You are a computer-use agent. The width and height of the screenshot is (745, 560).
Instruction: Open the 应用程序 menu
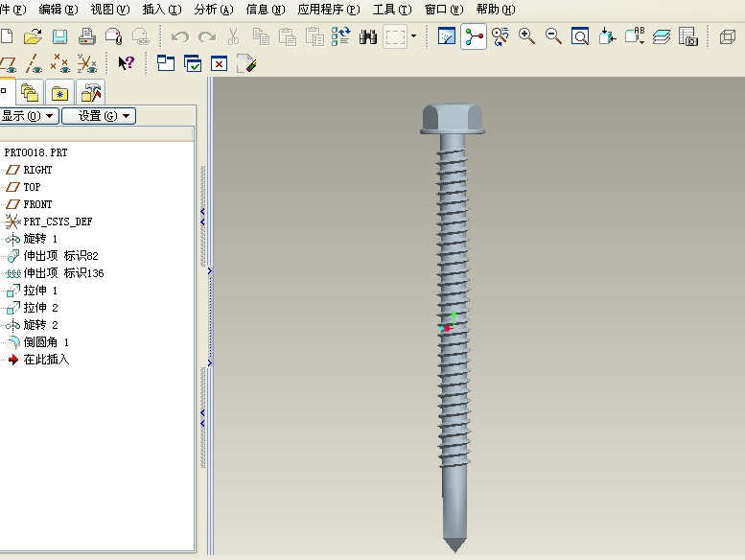[328, 10]
